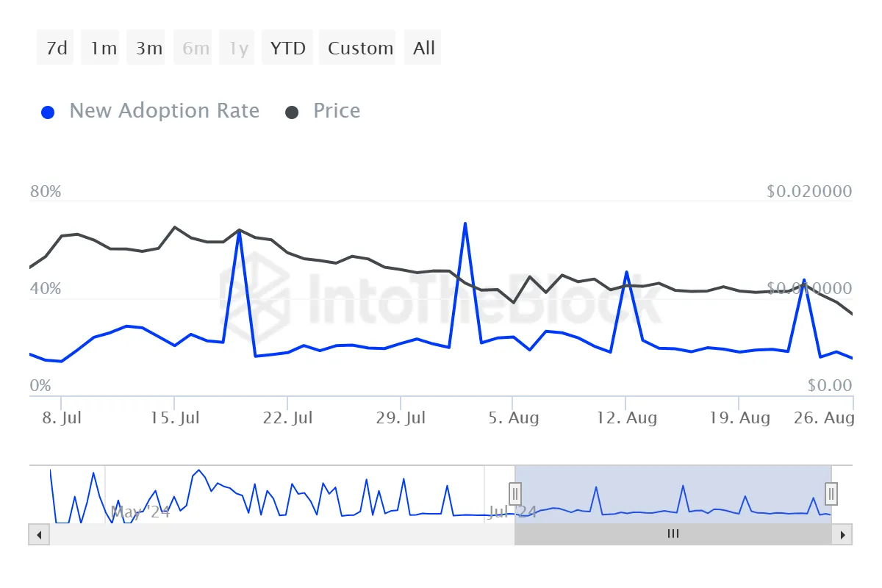This screenshot has width=882, height=588.
Task: Click the greyed-out 6m range button
Action: [196, 49]
